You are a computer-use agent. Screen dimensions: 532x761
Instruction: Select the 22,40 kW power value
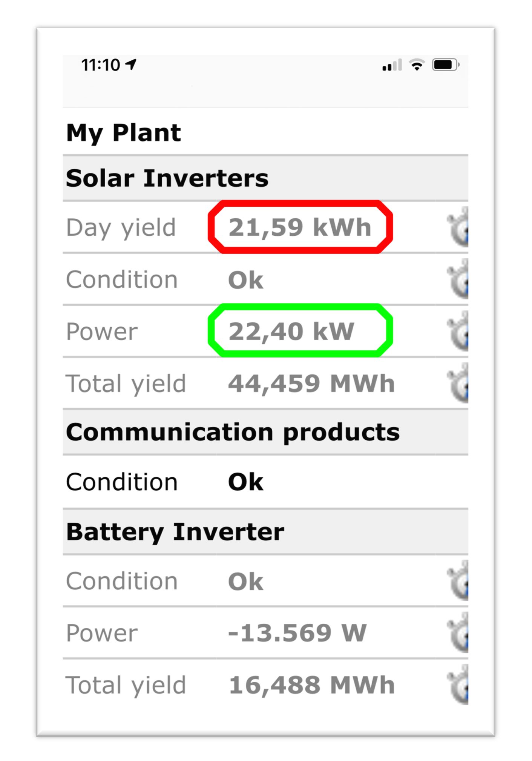click(x=291, y=331)
